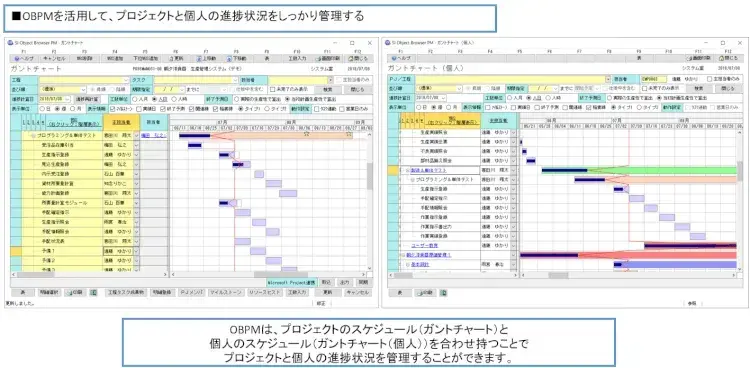This screenshot has width=750, height=368.
Task: Click 印刷 button in the left window footer
Action: (76, 292)
